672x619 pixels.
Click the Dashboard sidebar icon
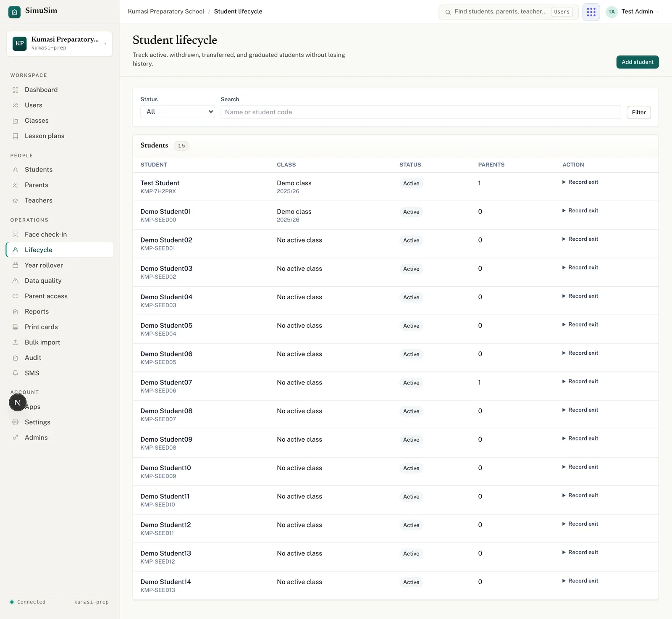pyautogui.click(x=16, y=90)
